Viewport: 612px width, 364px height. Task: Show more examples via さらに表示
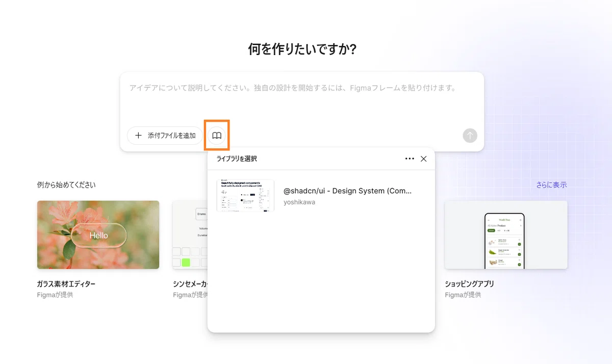click(x=550, y=185)
